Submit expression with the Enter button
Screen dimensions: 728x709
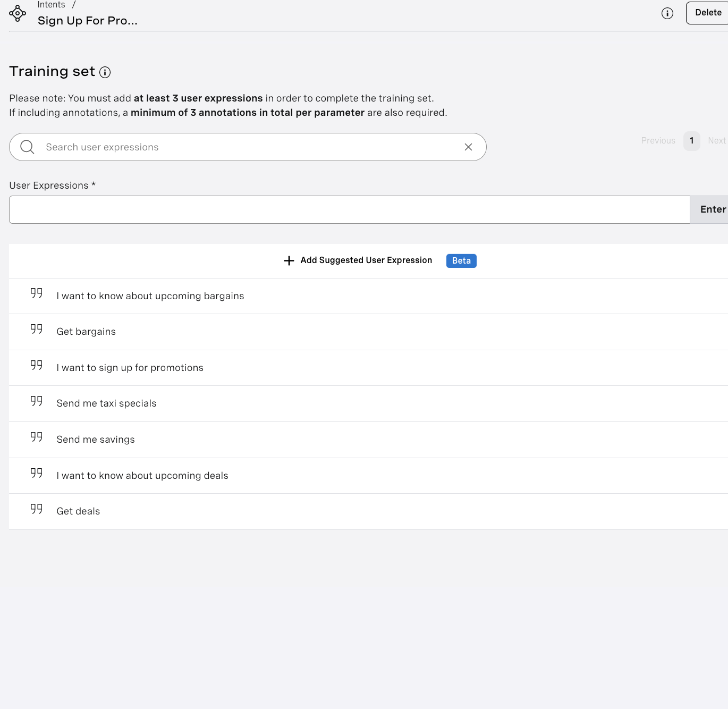click(709, 209)
